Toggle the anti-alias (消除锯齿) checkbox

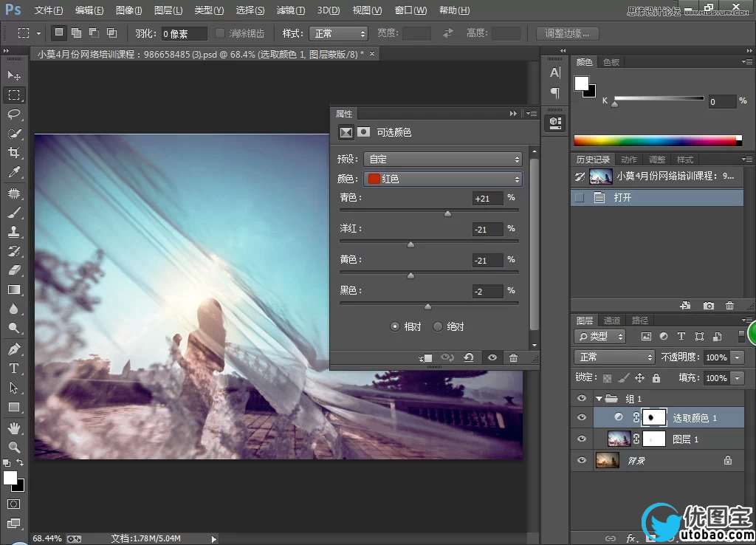pyautogui.click(x=220, y=33)
